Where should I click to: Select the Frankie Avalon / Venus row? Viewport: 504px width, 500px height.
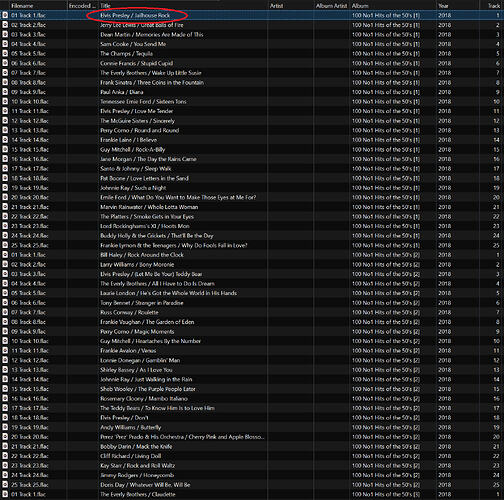(x=252, y=351)
